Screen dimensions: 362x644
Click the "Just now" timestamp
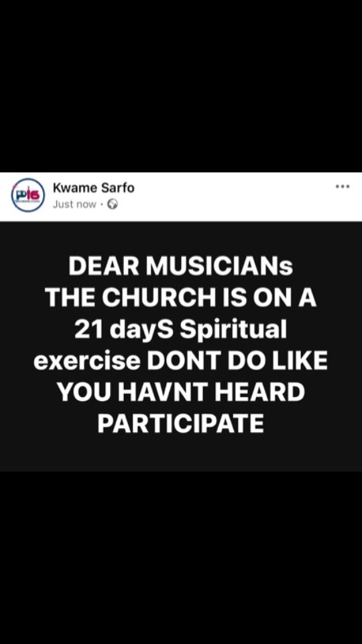[74, 204]
